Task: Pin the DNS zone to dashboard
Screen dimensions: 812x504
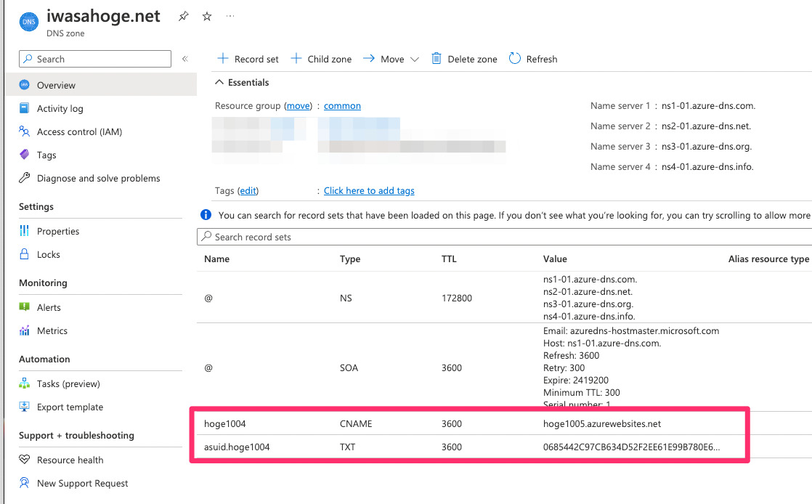Action: click(183, 16)
